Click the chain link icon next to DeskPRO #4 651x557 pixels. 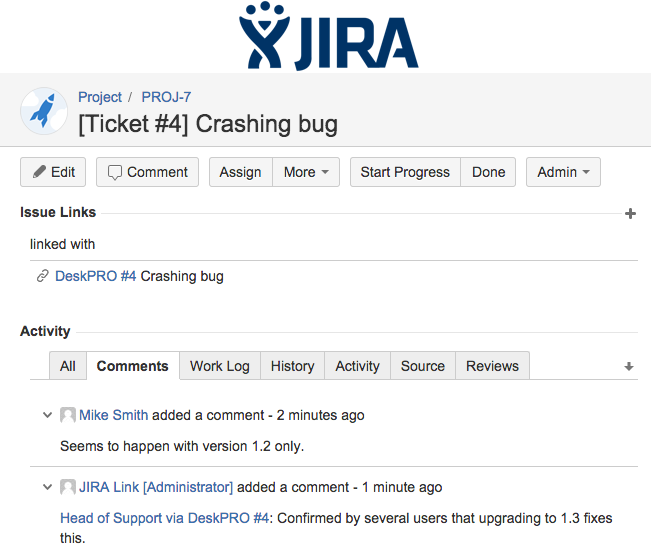[43, 276]
